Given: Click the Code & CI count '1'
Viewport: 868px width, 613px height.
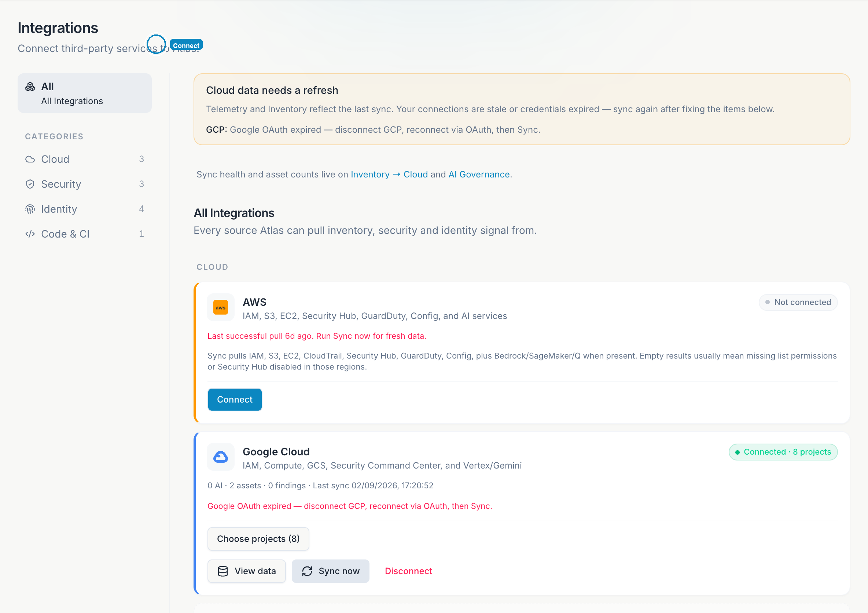Looking at the screenshot, I should 141,234.
